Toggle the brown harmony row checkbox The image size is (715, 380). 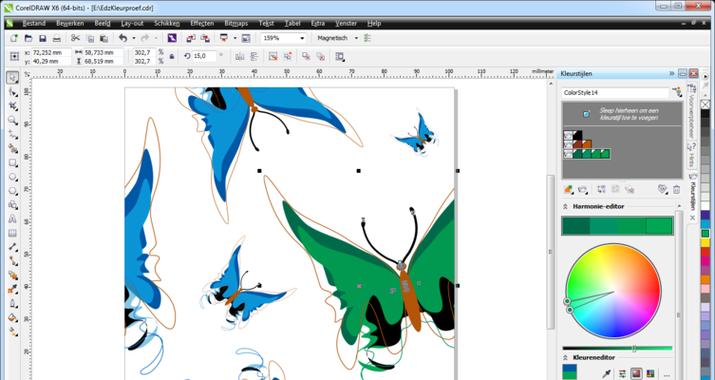568,145
